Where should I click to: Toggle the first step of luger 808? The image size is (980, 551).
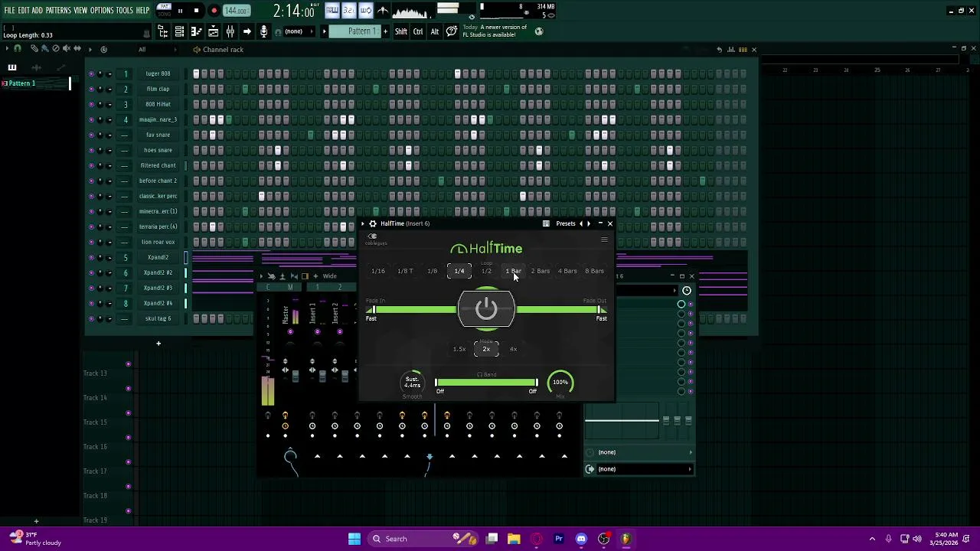click(196, 73)
